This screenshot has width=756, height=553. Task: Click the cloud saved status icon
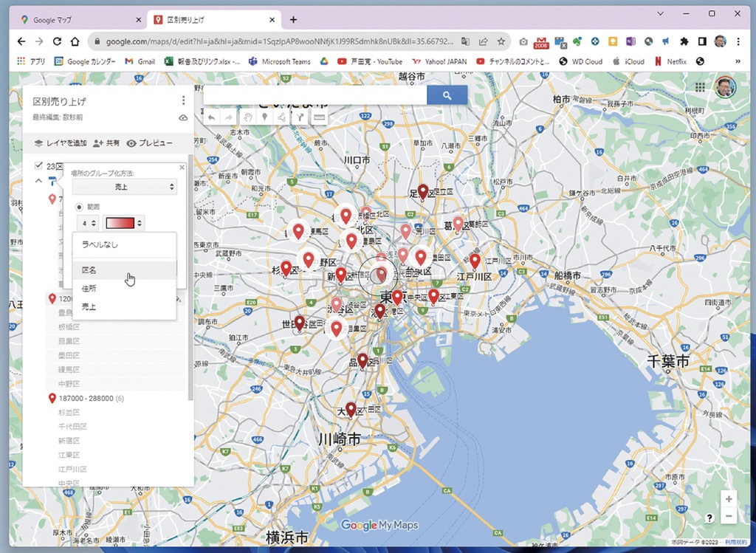(183, 117)
